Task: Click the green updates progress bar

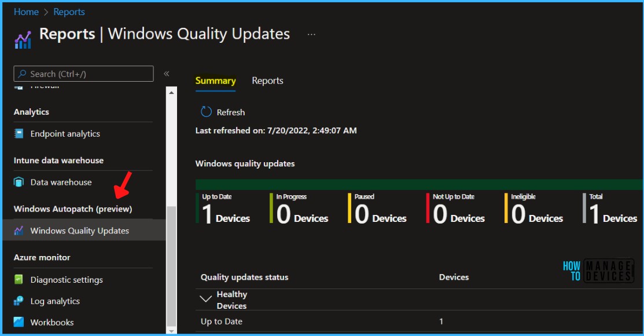Action: pyautogui.click(x=419, y=184)
